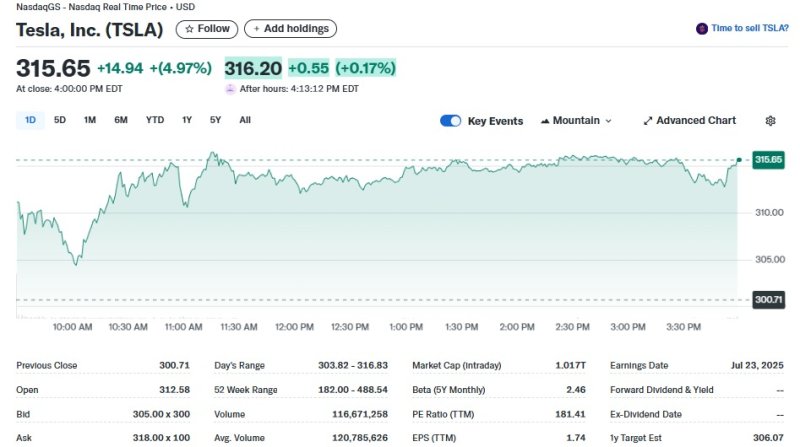This screenshot has width=800, height=447.
Task: Click the Volume value 116,671,258
Action: pos(360,414)
